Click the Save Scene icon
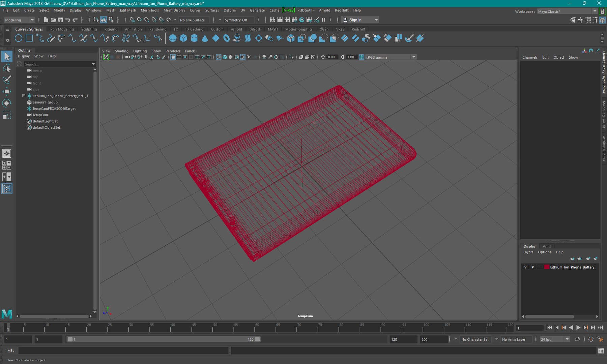The height and width of the screenshot is (364, 607). click(x=61, y=20)
